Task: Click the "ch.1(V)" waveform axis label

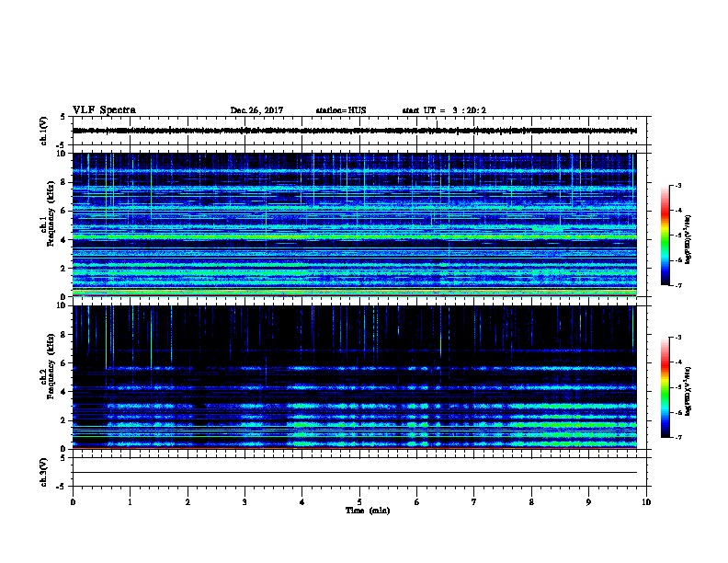Action: click(43, 131)
